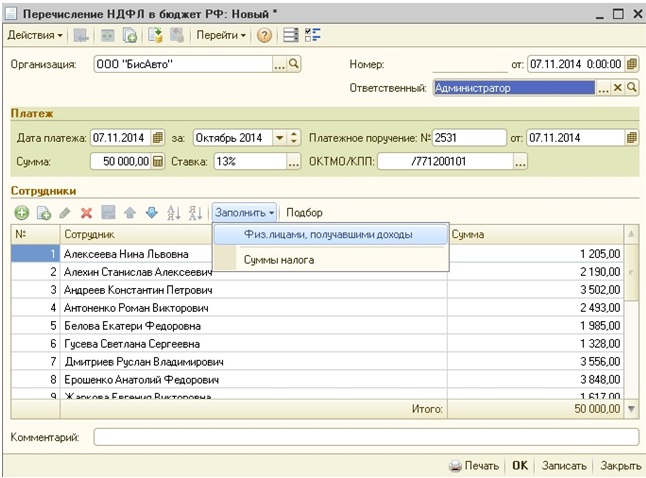The height and width of the screenshot is (478, 646).
Task: Open the Ставка selection ellipsis button
Action: 294,161
